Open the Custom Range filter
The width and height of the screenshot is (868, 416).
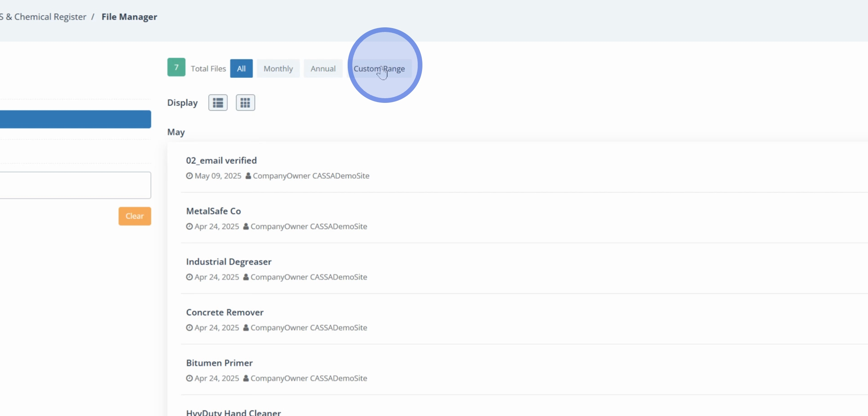(379, 69)
